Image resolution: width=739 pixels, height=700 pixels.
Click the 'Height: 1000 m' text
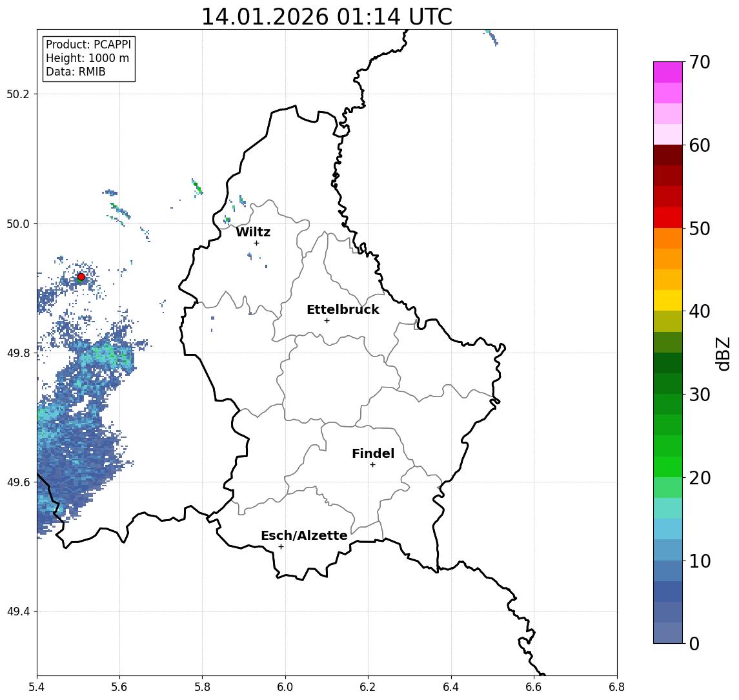tap(87, 58)
